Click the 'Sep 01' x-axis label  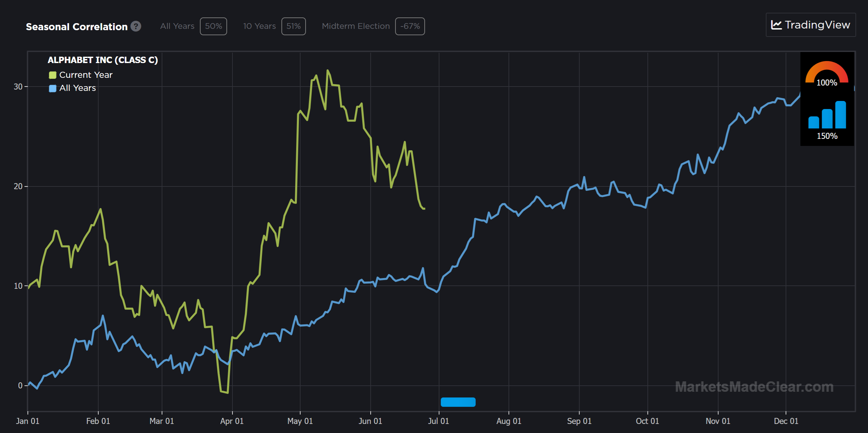coord(579,421)
